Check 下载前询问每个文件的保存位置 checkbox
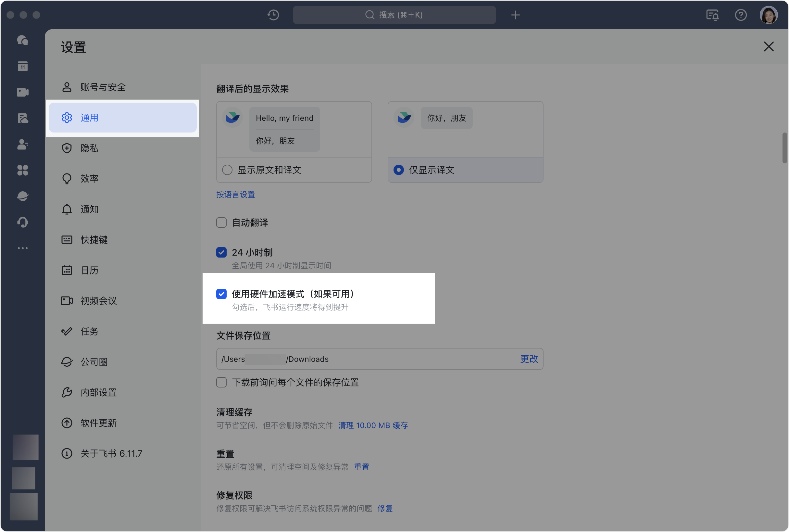 221,382
